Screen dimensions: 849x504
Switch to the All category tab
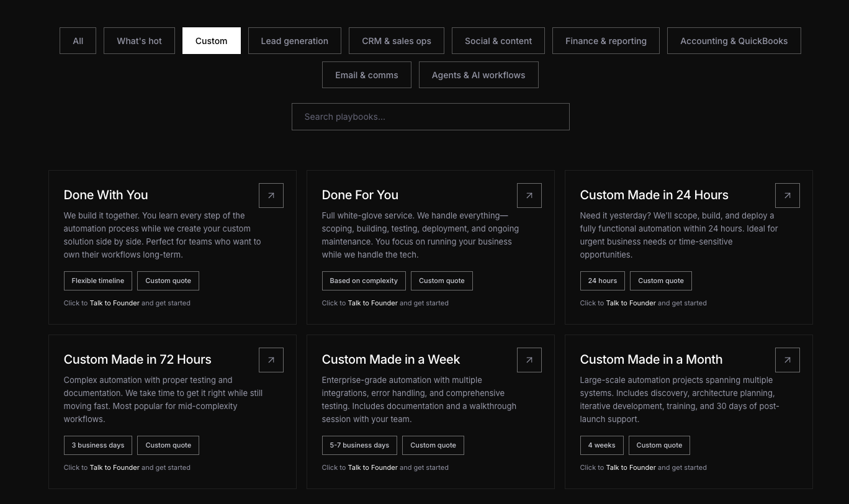78,40
